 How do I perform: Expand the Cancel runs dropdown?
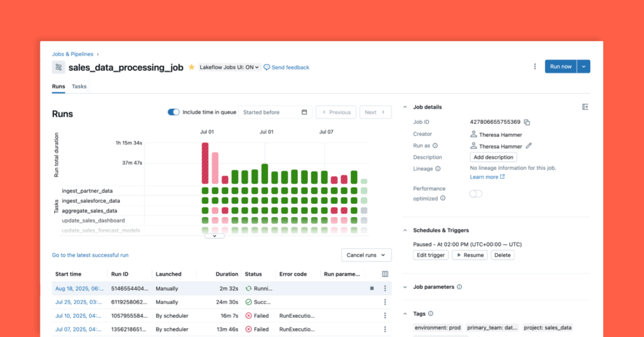coord(367,255)
